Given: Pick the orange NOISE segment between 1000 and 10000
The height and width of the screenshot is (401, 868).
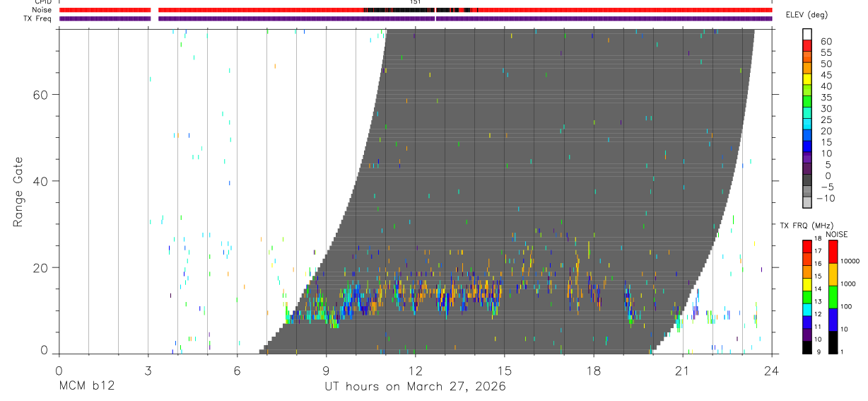Looking at the screenshot, I should [x=833, y=274].
